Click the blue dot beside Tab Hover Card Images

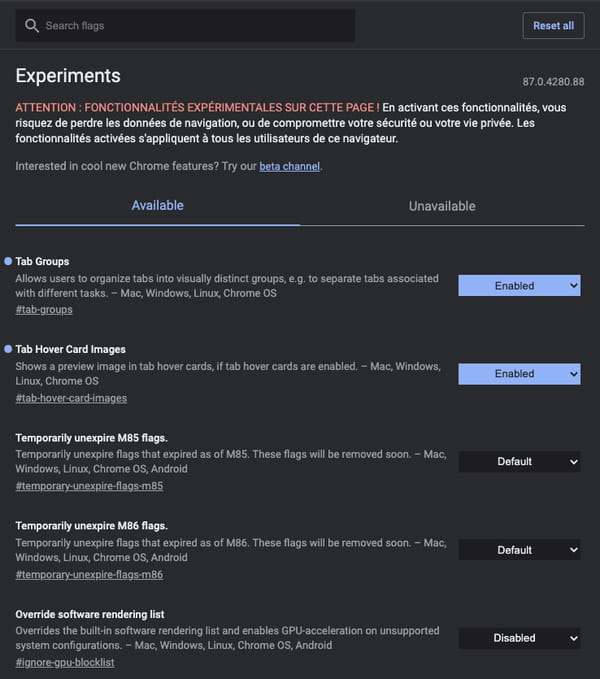point(8,349)
